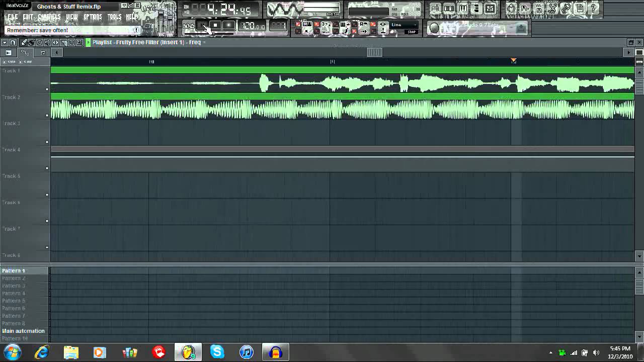Open Skype from the taskbar
This screenshot has width=644, height=362.
click(217, 352)
